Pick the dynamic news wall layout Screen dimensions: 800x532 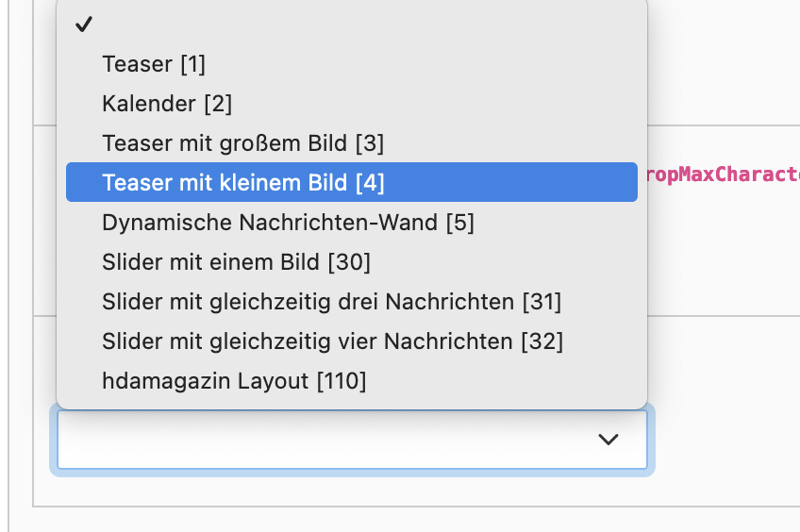(352, 223)
